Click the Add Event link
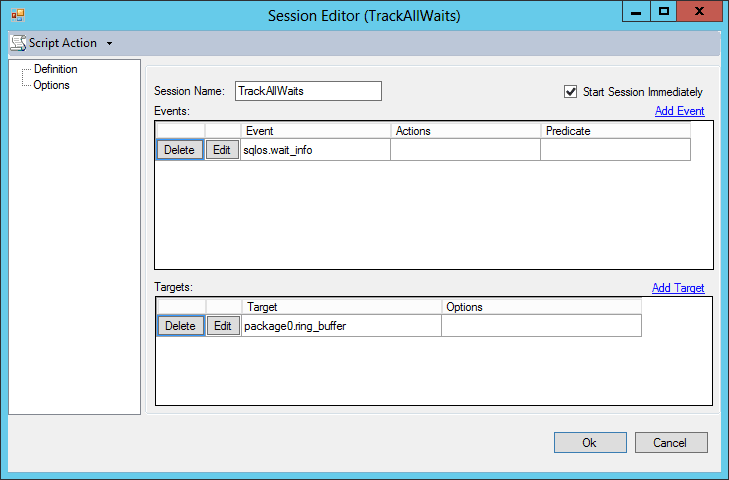The image size is (729, 480). point(679,111)
